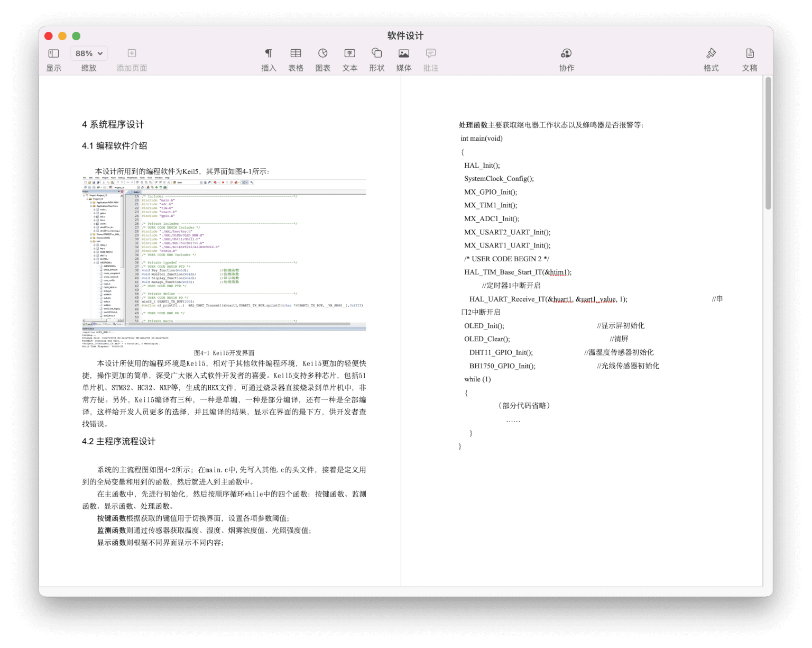Click the line OLED_Clear();
This screenshot has width=812, height=648.
(487, 339)
